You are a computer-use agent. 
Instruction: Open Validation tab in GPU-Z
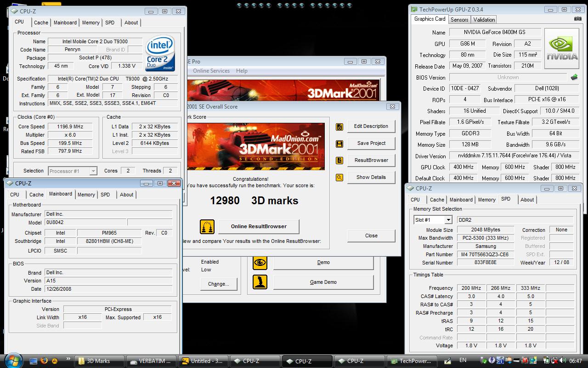coord(484,20)
